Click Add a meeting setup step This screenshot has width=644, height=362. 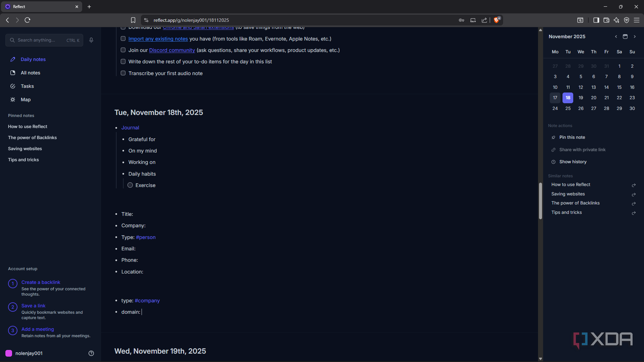tap(38, 329)
